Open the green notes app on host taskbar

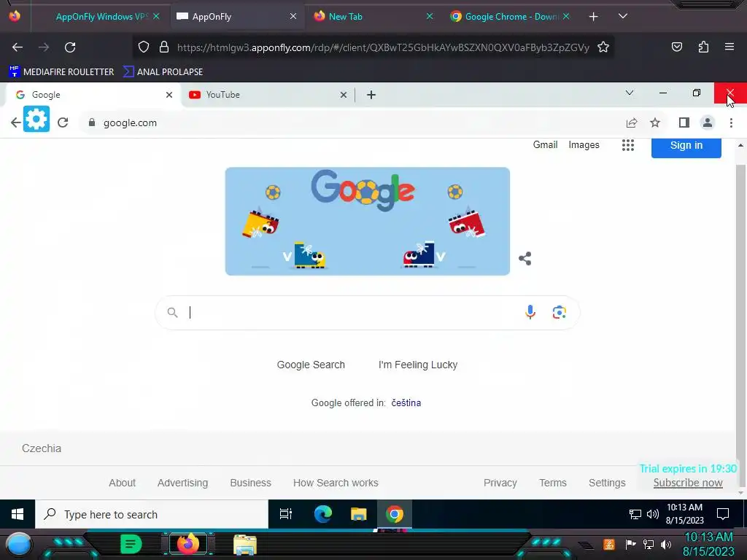click(131, 544)
